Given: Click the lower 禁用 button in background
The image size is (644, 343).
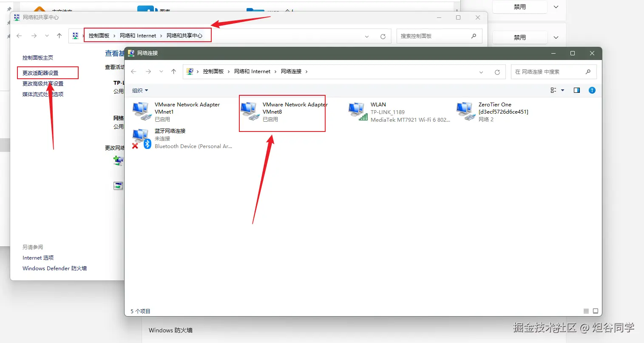Looking at the screenshot, I should tap(519, 37).
